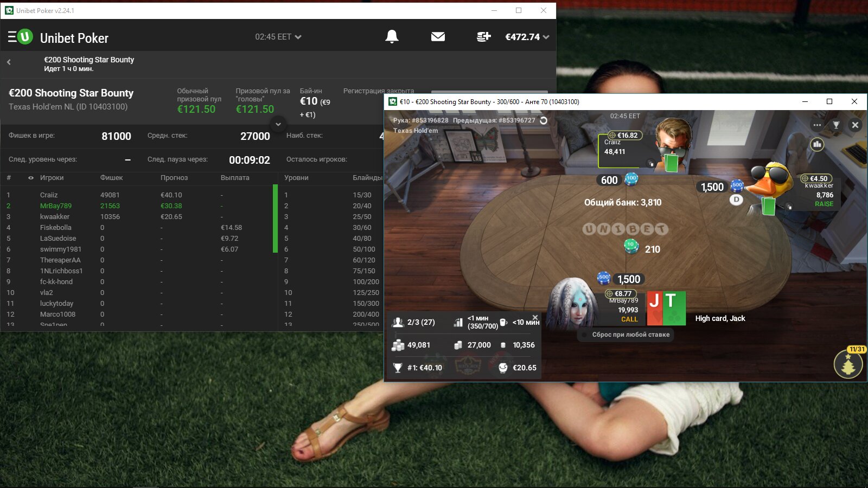Viewport: 868px width, 488px height.
Task: Select player row swimmy1981
Action: coord(138,249)
